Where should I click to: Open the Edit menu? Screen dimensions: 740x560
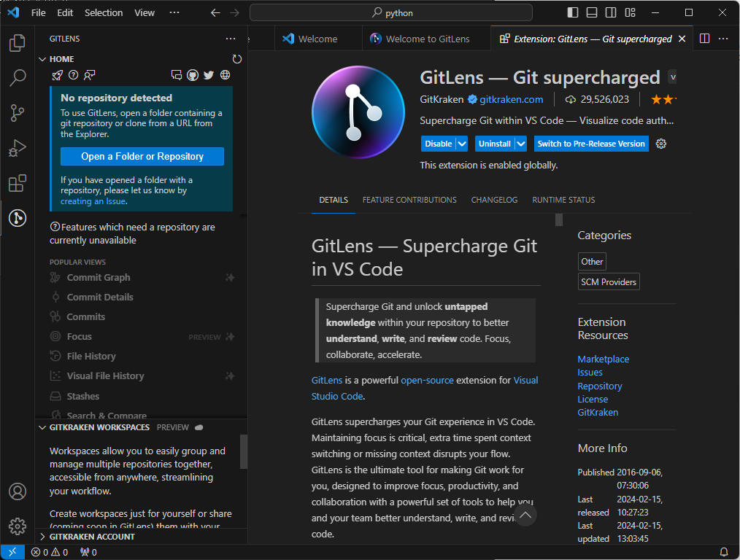pyautogui.click(x=65, y=12)
